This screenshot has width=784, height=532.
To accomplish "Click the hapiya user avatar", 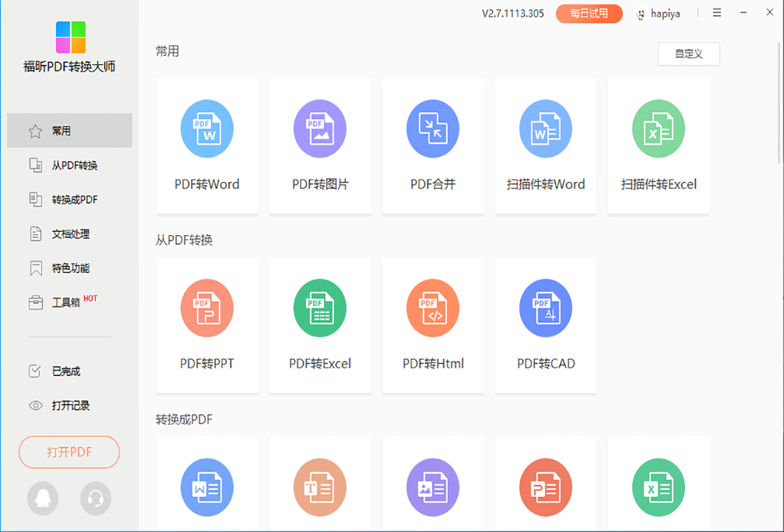I will point(640,15).
